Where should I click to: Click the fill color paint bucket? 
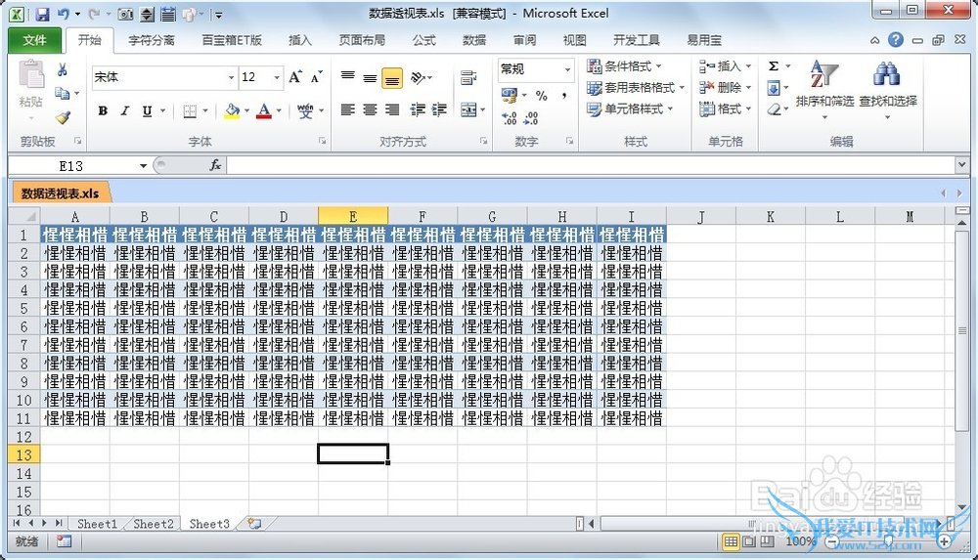pos(232,111)
